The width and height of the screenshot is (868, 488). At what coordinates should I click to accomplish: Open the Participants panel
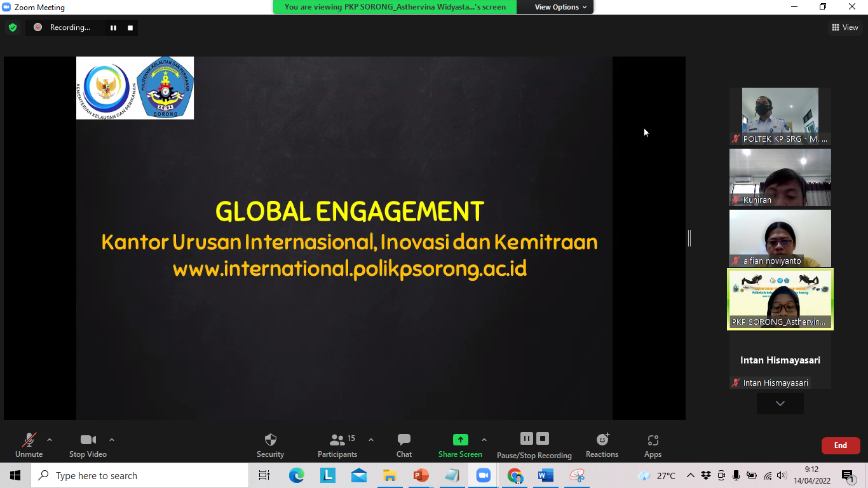(x=337, y=440)
